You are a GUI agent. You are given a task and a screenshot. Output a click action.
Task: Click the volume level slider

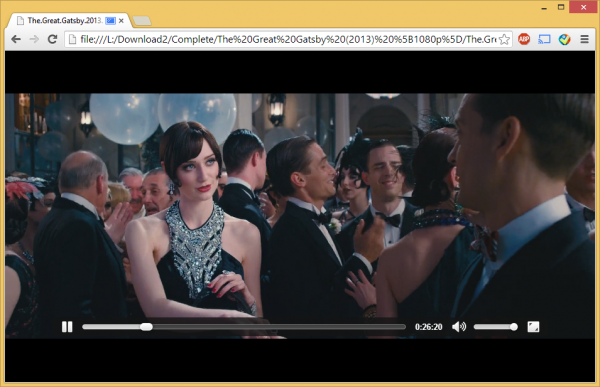pos(496,327)
